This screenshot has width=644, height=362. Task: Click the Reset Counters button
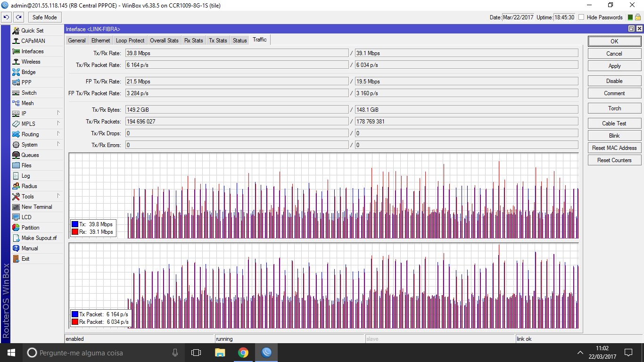614,160
